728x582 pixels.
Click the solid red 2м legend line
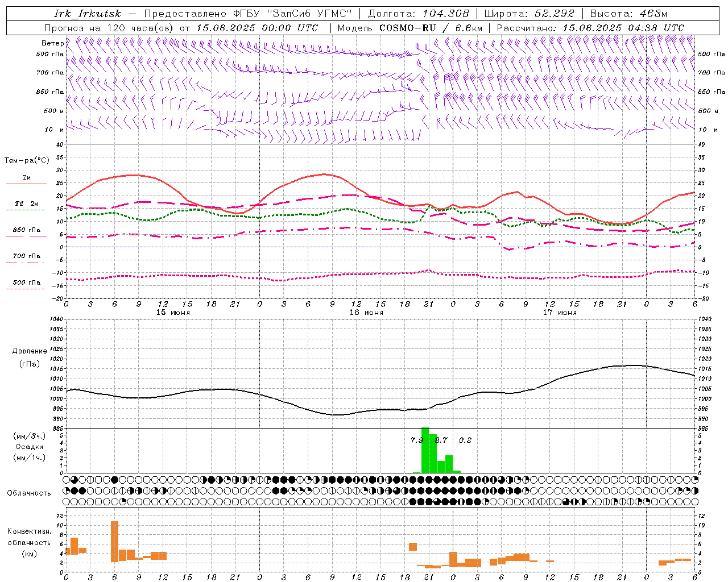[26, 184]
